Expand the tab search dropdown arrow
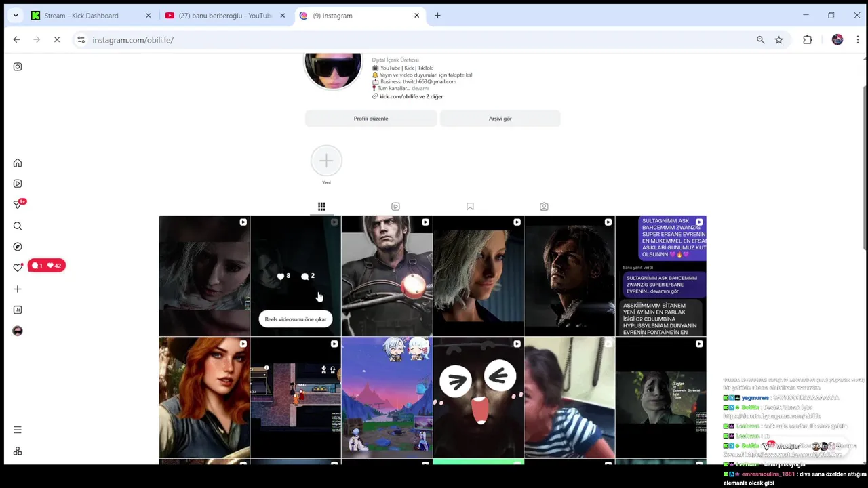The height and width of the screenshot is (488, 868). (x=15, y=16)
